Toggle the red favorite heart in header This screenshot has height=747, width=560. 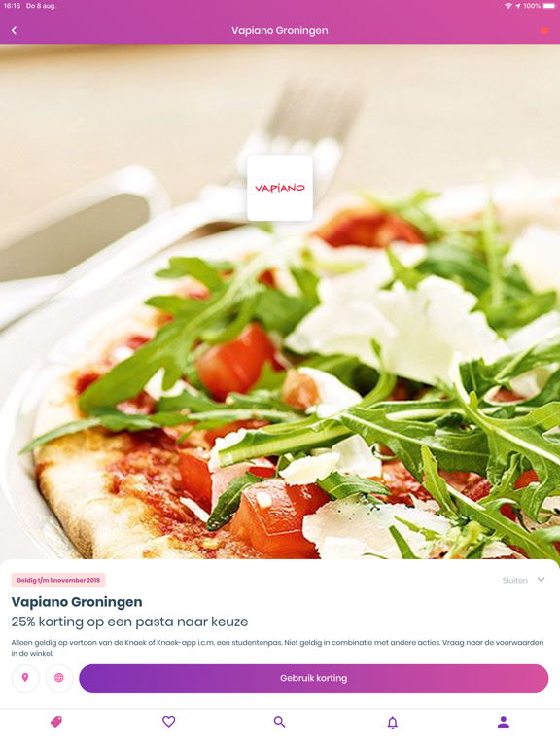coord(544,31)
